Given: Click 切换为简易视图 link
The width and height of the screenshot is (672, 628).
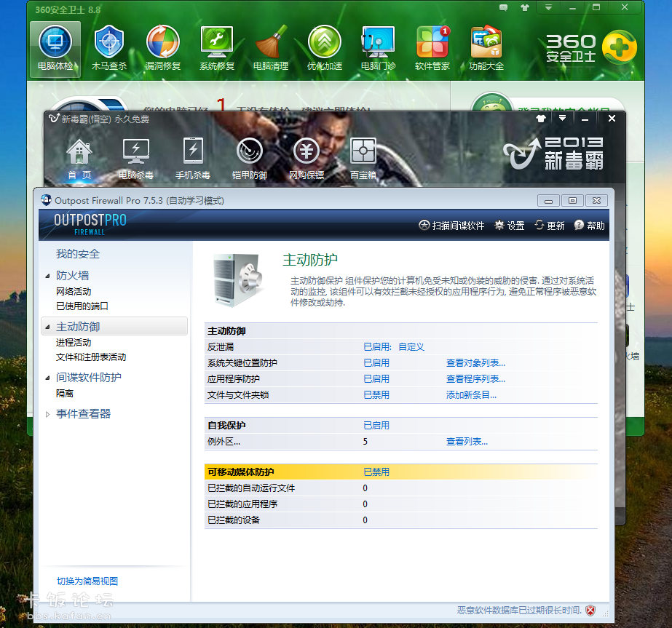Looking at the screenshot, I should coord(87,581).
